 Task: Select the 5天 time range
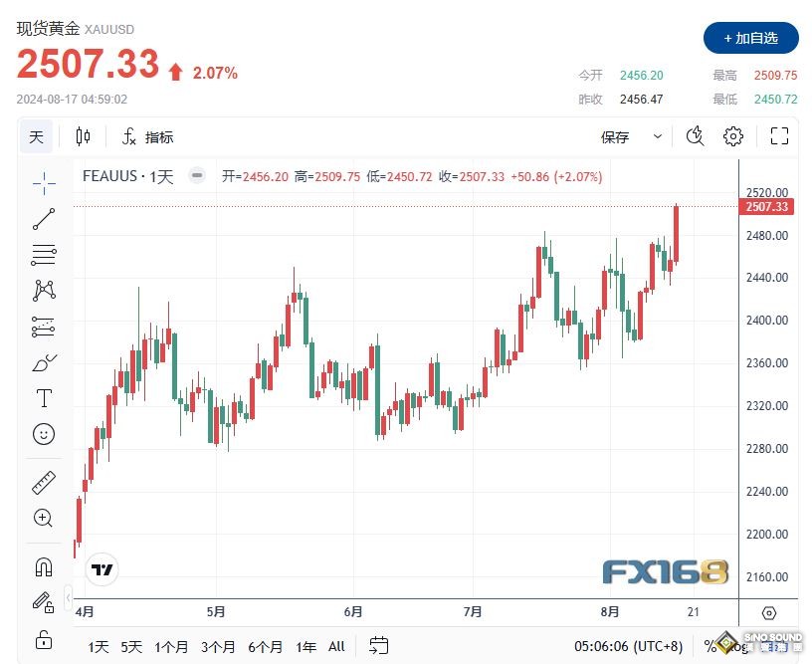(x=131, y=647)
